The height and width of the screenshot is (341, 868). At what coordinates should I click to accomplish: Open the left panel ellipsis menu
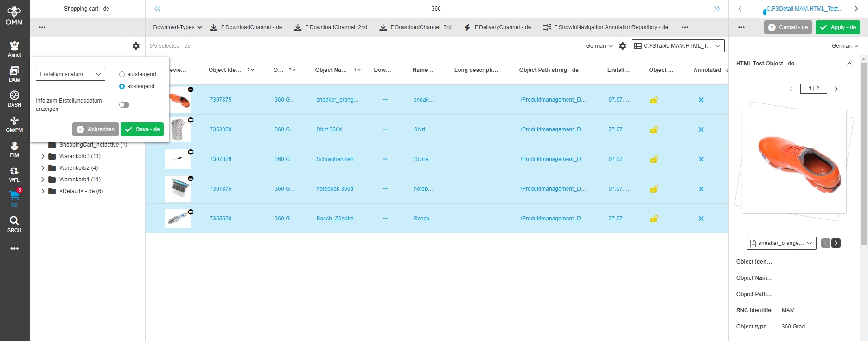coord(42,27)
